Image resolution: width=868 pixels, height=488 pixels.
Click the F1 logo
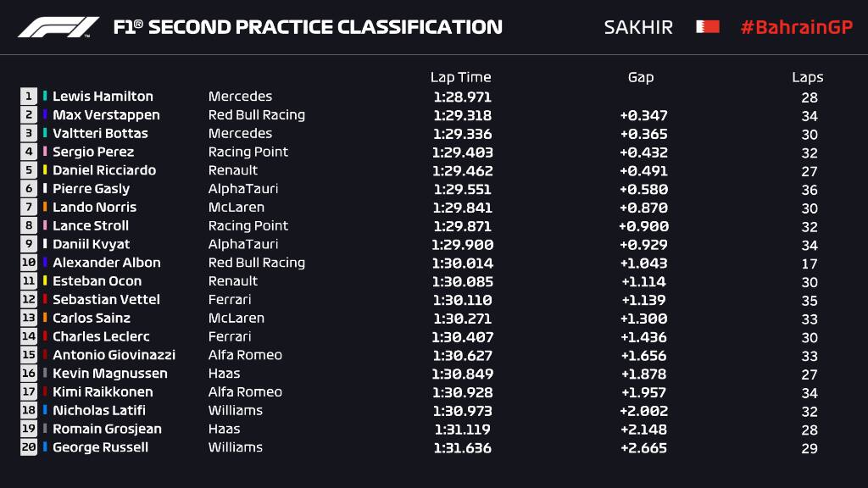pyautogui.click(x=58, y=27)
